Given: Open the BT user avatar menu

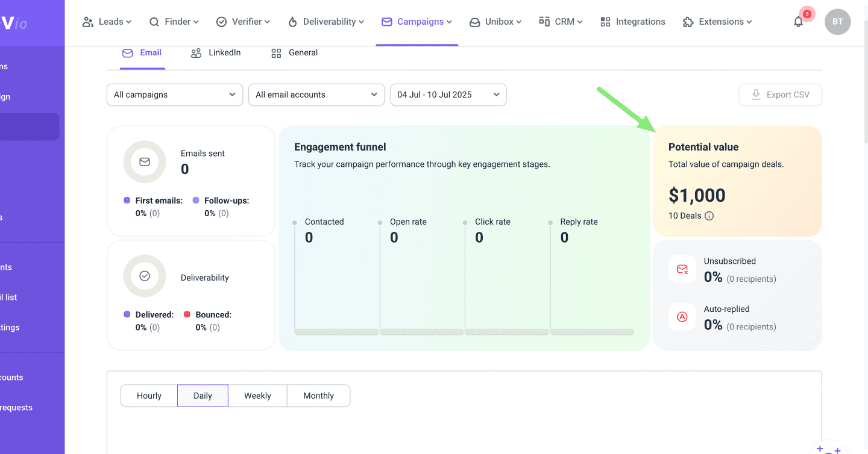Looking at the screenshot, I should (x=837, y=22).
